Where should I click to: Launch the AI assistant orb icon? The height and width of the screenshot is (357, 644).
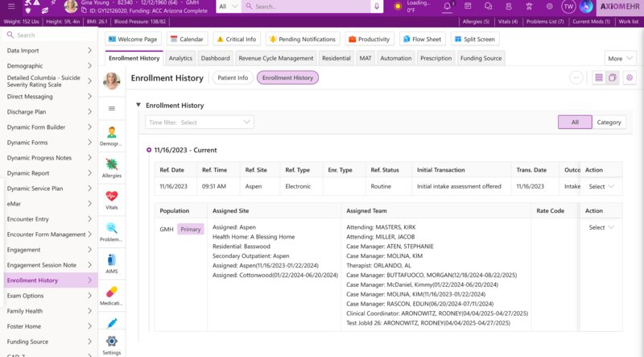pyautogui.click(x=586, y=6)
